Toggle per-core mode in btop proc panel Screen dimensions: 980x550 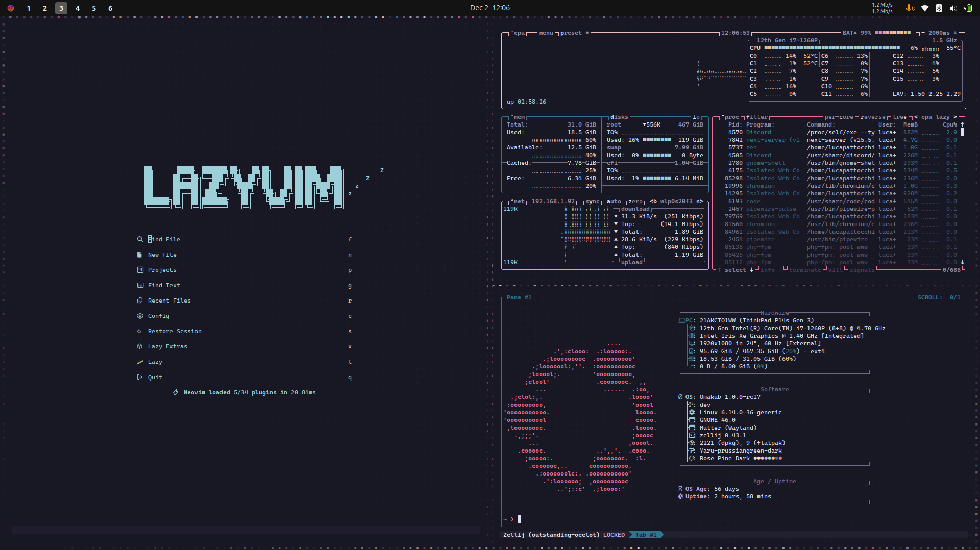[839, 117]
